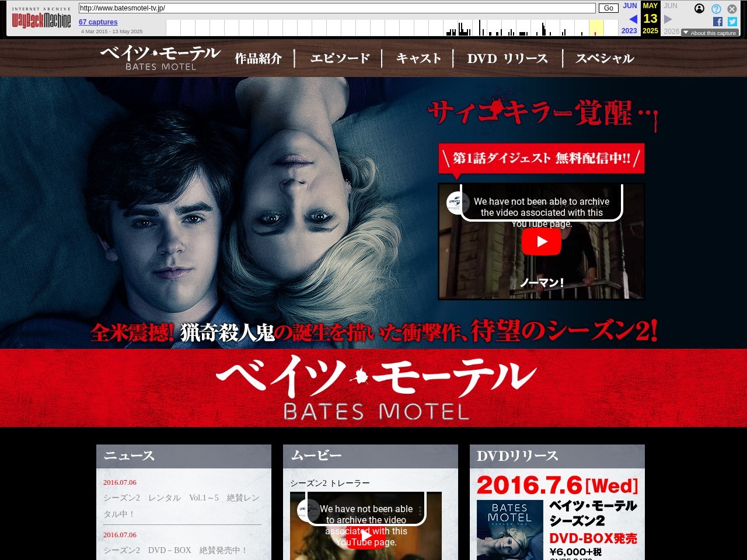747x560 pixels.
Task: Open the DVD リリース menu item
Action: (x=508, y=58)
